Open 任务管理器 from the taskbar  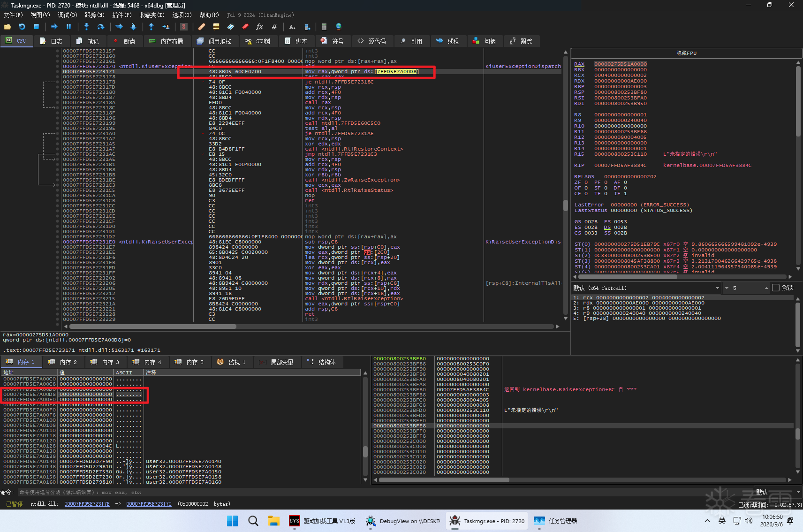point(555,521)
